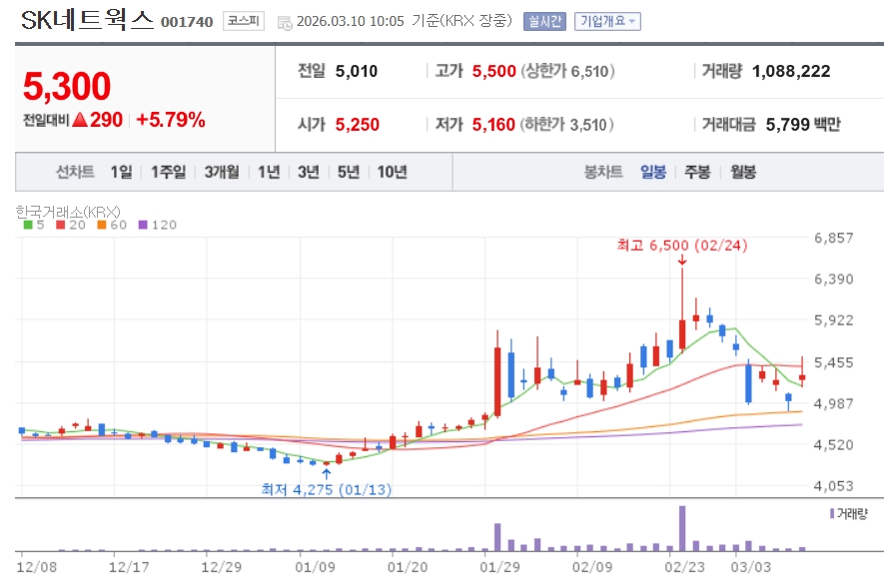
Task: Click the green 5-day moving average swatch
Action: coord(28,225)
